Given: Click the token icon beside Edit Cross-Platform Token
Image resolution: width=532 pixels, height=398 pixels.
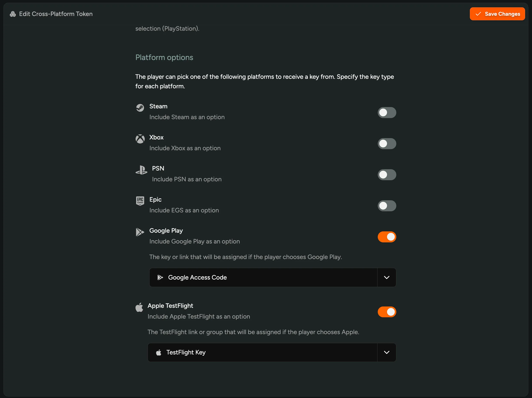Looking at the screenshot, I should pyautogui.click(x=13, y=14).
